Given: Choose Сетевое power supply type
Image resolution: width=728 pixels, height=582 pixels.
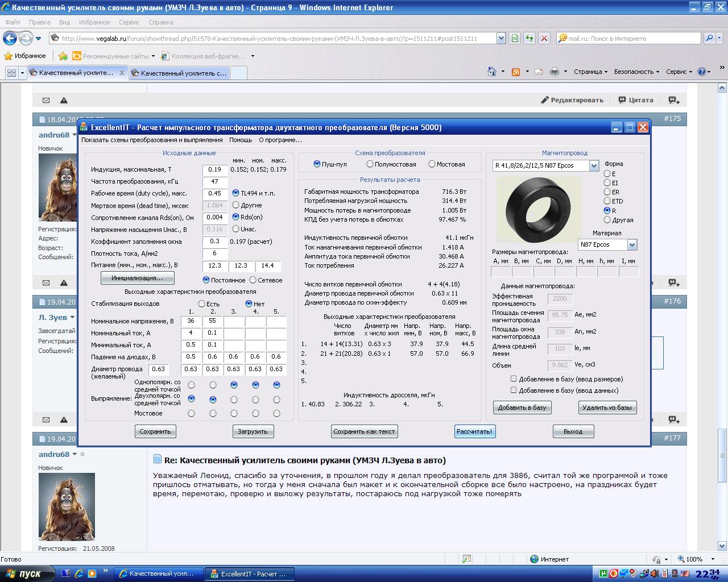Looking at the screenshot, I should click(x=253, y=280).
